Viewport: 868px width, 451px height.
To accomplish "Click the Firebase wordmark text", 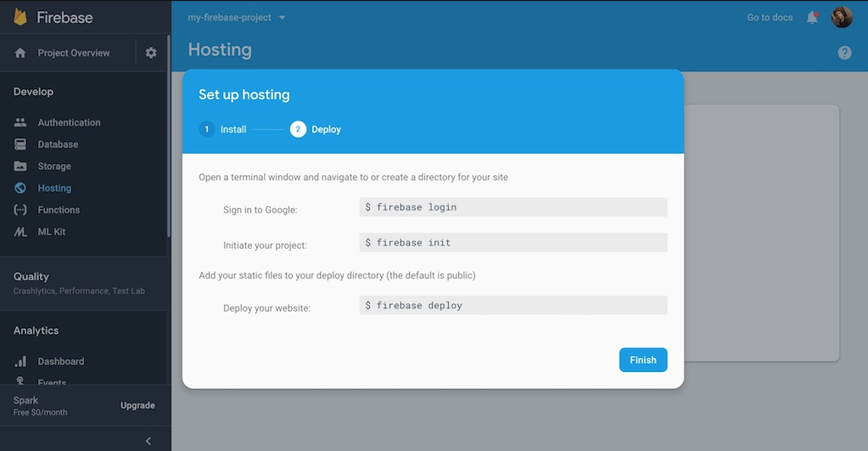I will [x=64, y=18].
